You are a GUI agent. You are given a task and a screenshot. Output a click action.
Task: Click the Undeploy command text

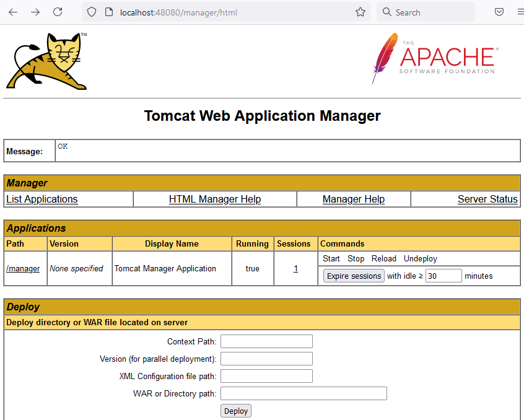(x=421, y=258)
